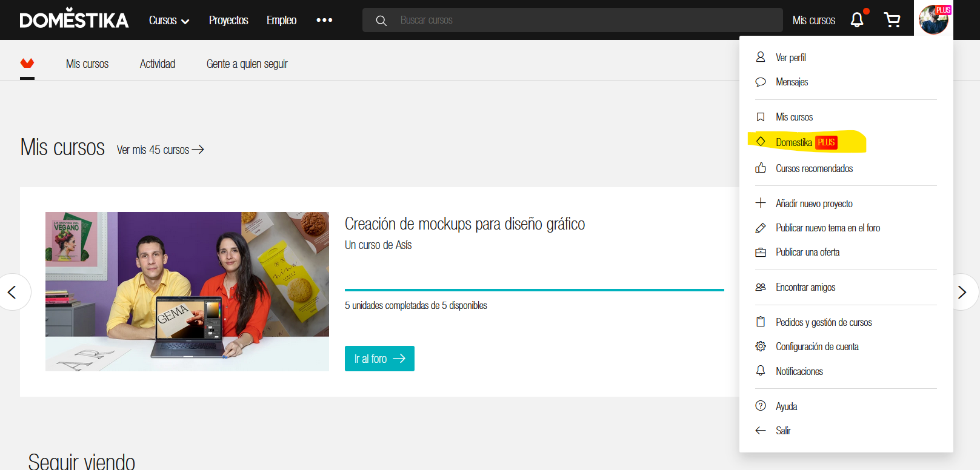
Task: Click the person icon beside Ver perfil
Action: pos(761,57)
